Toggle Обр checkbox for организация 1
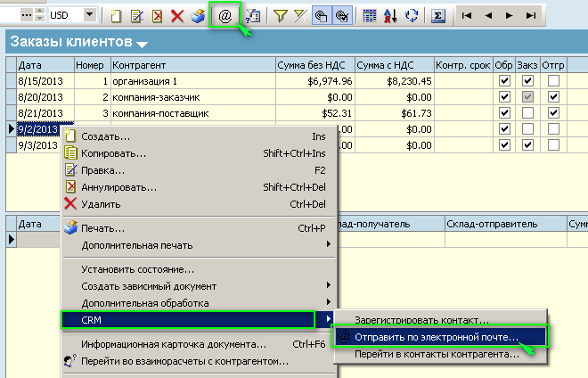Viewport: 588px width, 378px height. pos(504,81)
